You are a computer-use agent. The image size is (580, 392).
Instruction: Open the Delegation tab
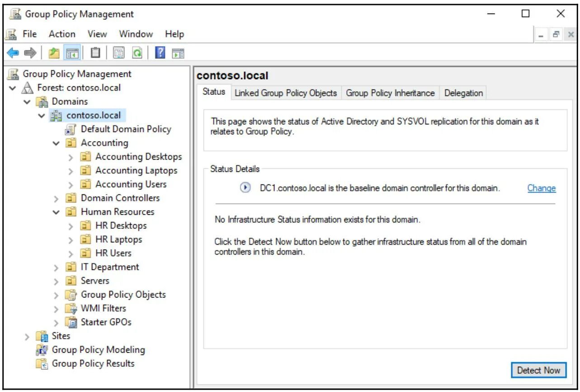pyautogui.click(x=463, y=93)
